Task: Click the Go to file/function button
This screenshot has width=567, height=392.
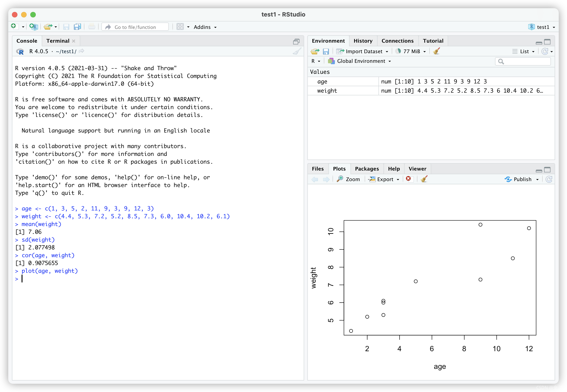Action: 136,27
